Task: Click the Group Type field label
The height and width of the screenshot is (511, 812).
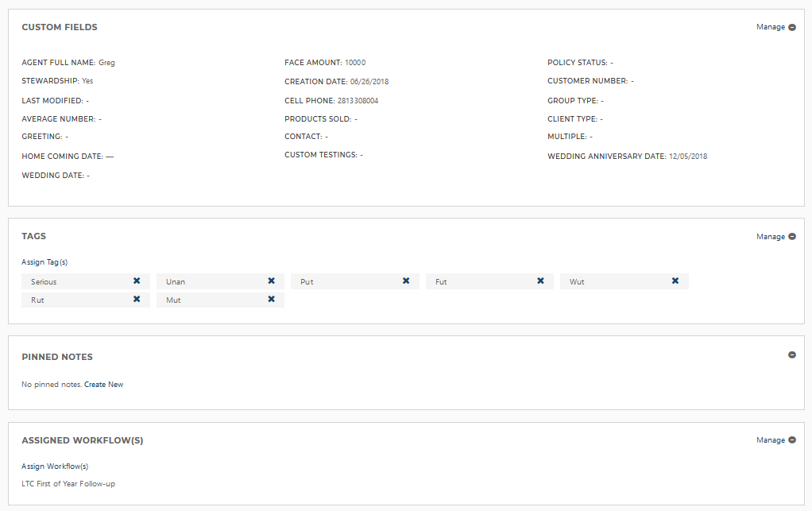Action: click(x=573, y=100)
